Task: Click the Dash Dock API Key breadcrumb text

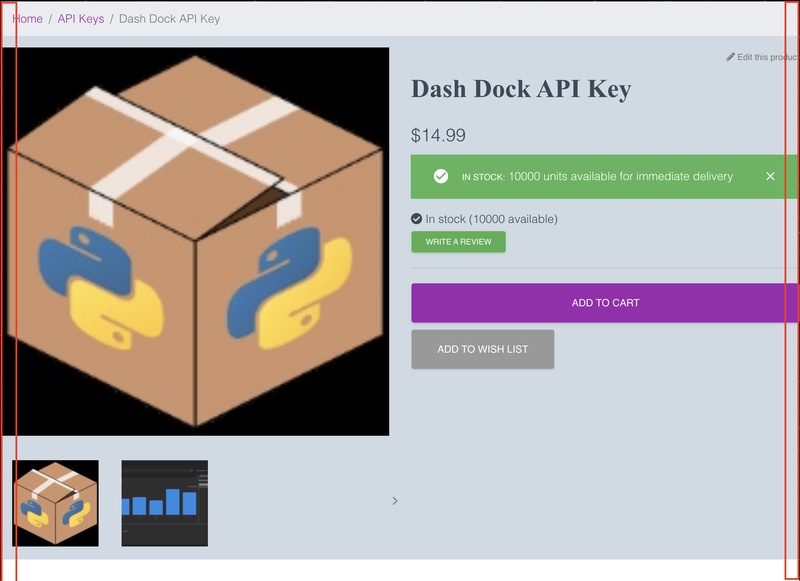Action: coord(169,19)
